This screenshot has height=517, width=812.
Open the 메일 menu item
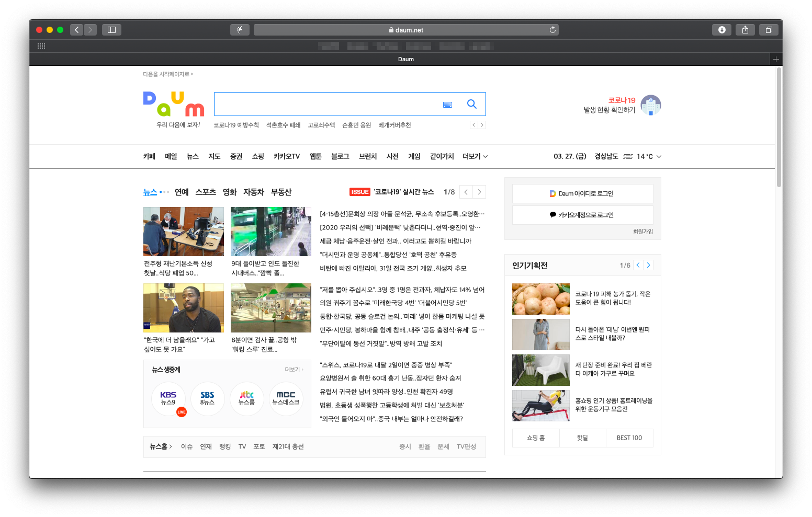coord(171,156)
